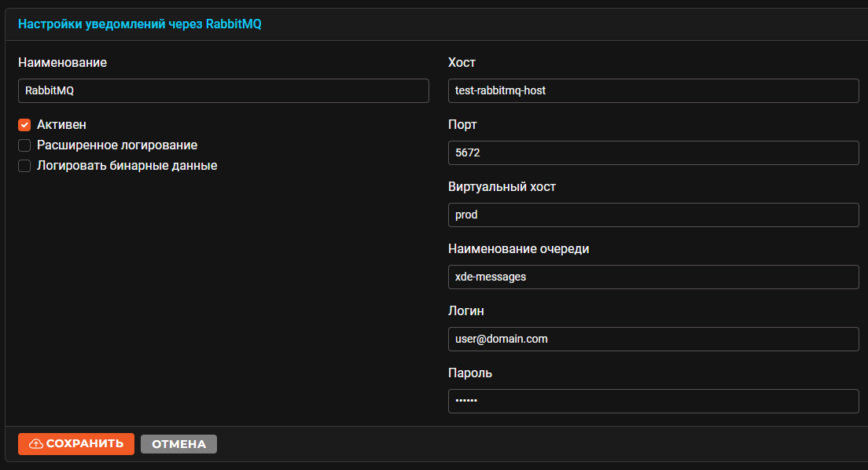Uncheck the Активен checkbox
This screenshot has height=470, width=868.
click(x=24, y=125)
